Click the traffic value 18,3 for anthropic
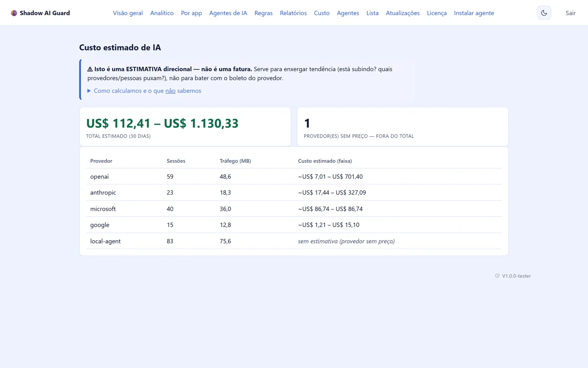This screenshot has height=368, width=588. (225, 193)
